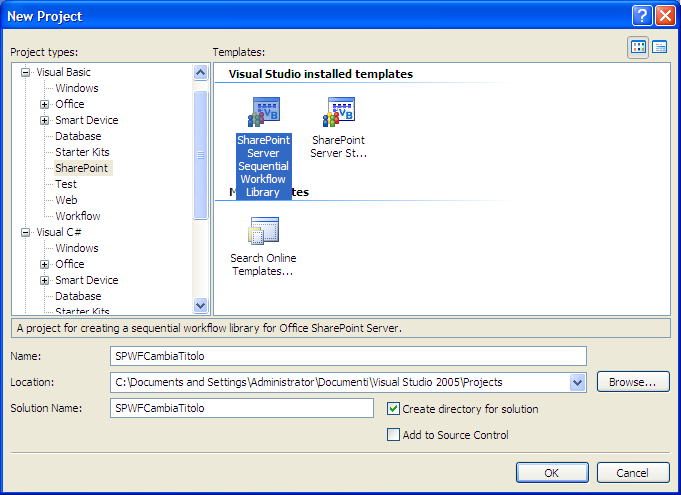Select Starter Kits under Visual Basic
This screenshot has height=495, width=681.
click(82, 152)
